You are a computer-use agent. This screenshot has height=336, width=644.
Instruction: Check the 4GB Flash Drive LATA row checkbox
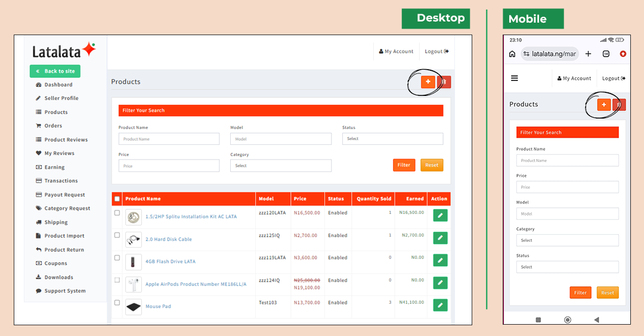tap(117, 257)
